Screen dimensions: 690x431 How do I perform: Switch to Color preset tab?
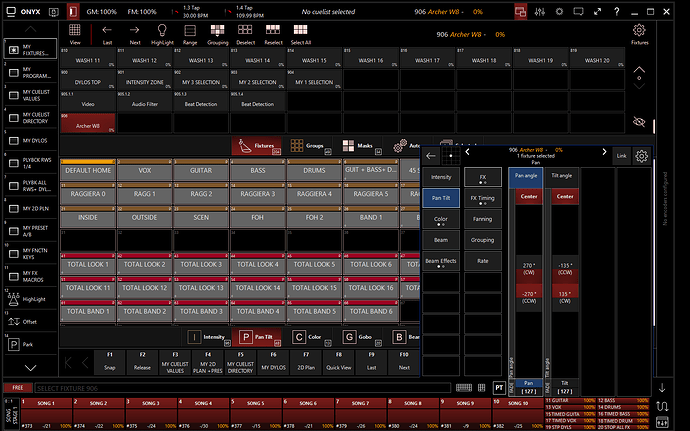coord(310,337)
